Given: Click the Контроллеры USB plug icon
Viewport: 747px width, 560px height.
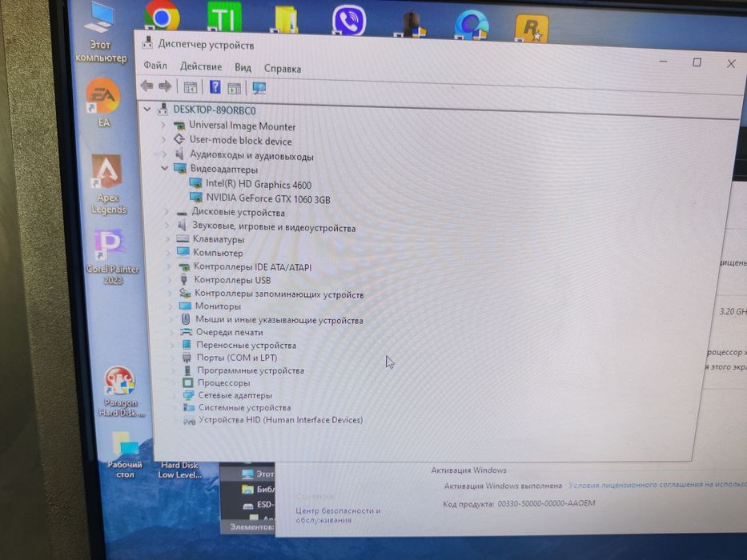Looking at the screenshot, I should [x=184, y=279].
